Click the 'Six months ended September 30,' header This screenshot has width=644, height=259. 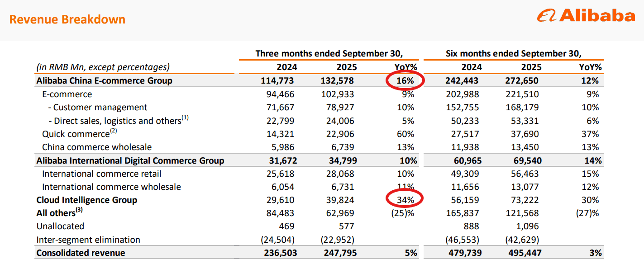[514, 53]
